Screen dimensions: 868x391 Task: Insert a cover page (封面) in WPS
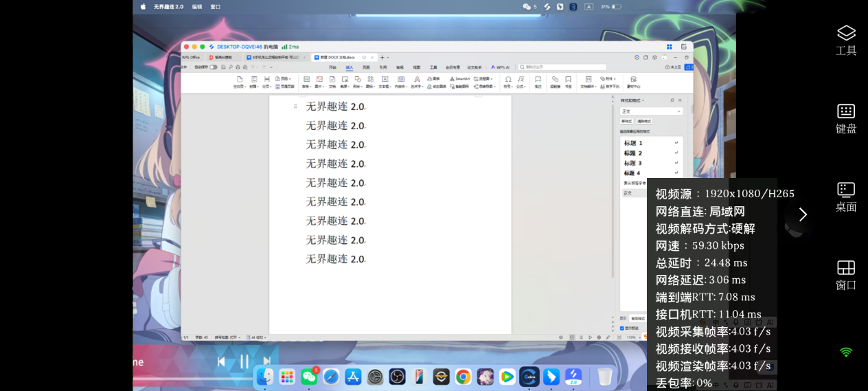pos(254,83)
